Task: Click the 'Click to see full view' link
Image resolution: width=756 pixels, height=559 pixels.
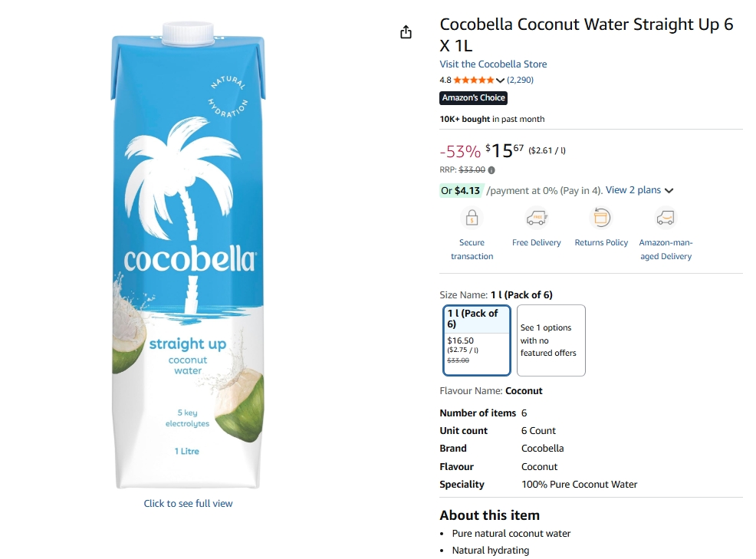Action: [188, 504]
